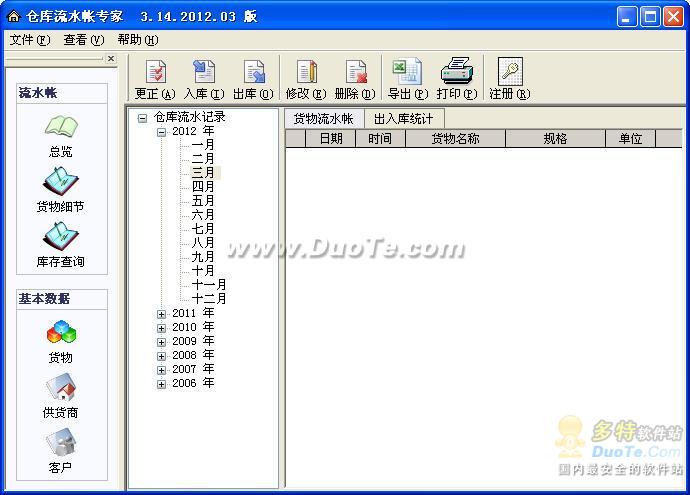This screenshot has width=690, height=495.
Task: Sort by the 单位 column header
Action: 630,139
